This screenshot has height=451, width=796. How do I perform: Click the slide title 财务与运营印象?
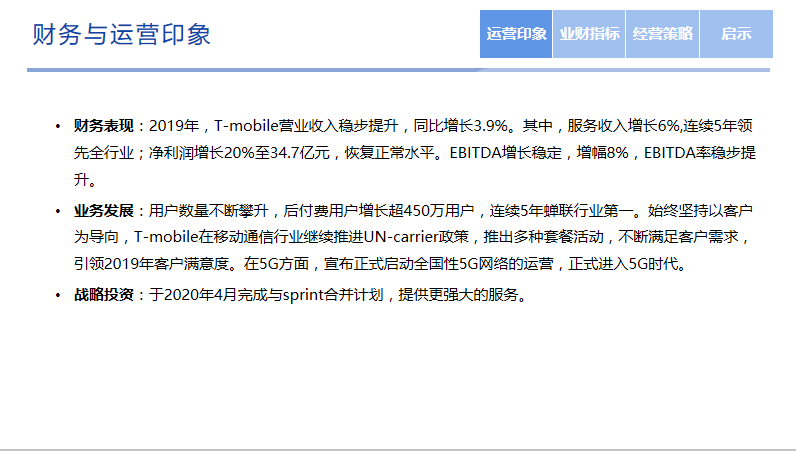pos(121,34)
